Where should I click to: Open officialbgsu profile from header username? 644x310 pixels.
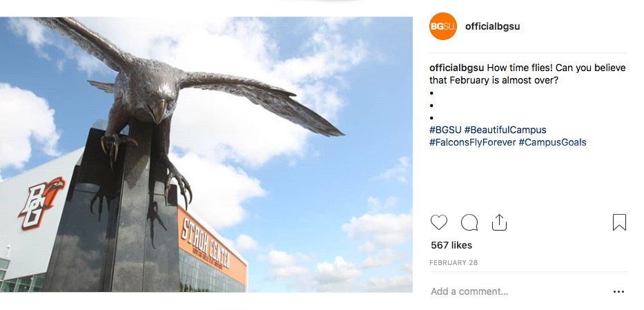click(x=492, y=26)
